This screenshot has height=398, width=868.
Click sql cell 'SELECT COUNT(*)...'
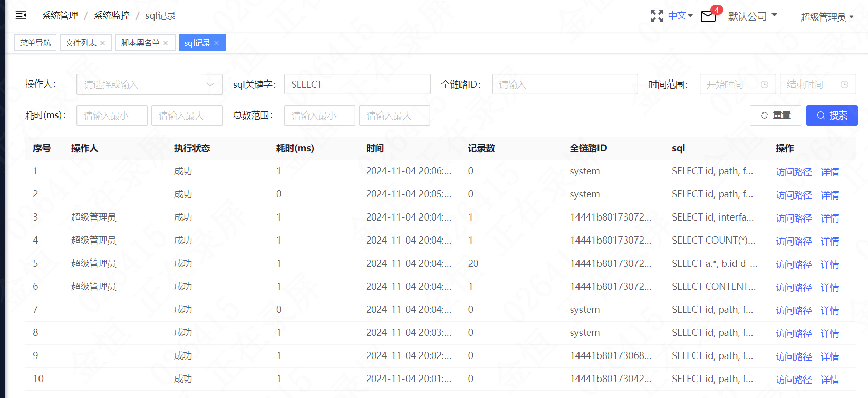pyautogui.click(x=713, y=241)
